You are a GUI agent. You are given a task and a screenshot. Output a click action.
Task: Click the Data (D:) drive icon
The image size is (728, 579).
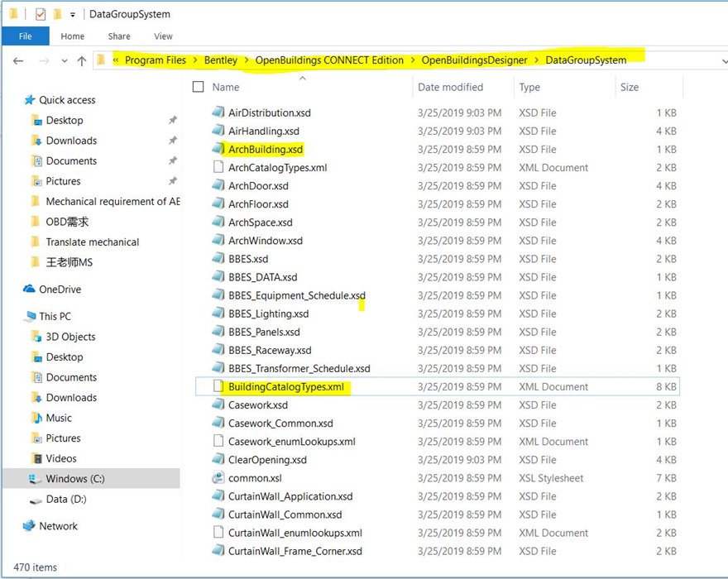click(36, 500)
